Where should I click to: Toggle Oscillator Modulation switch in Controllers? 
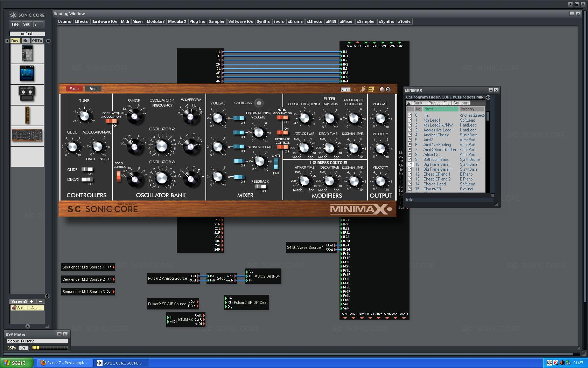(111, 121)
